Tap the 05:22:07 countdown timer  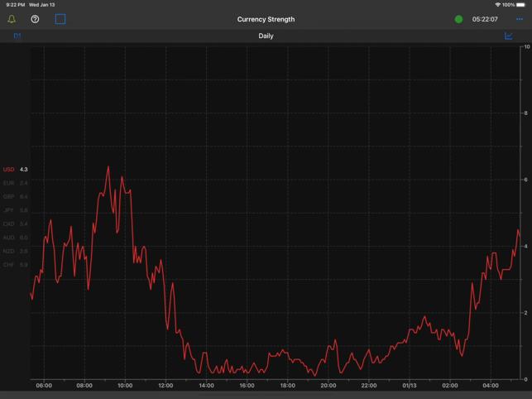485,19
